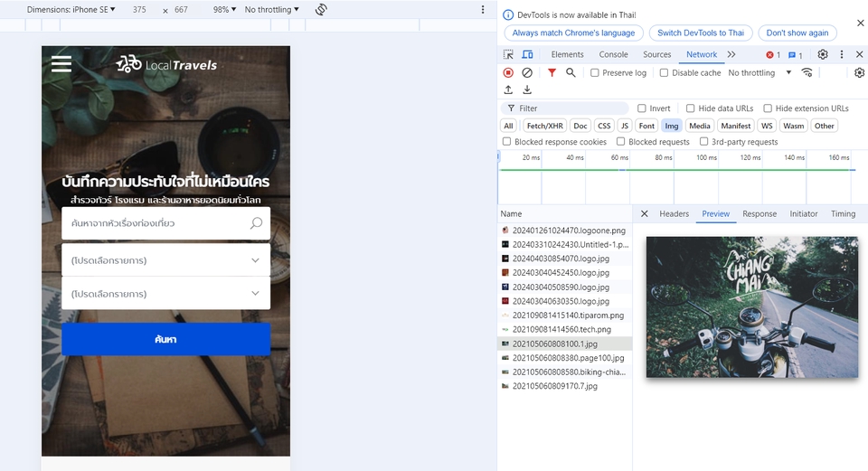Switch to the Elements tab
The width and height of the screenshot is (868, 471).
pos(568,54)
